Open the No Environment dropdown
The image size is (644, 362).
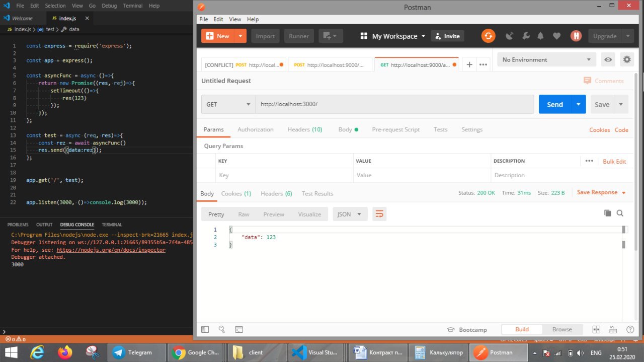[547, 59]
